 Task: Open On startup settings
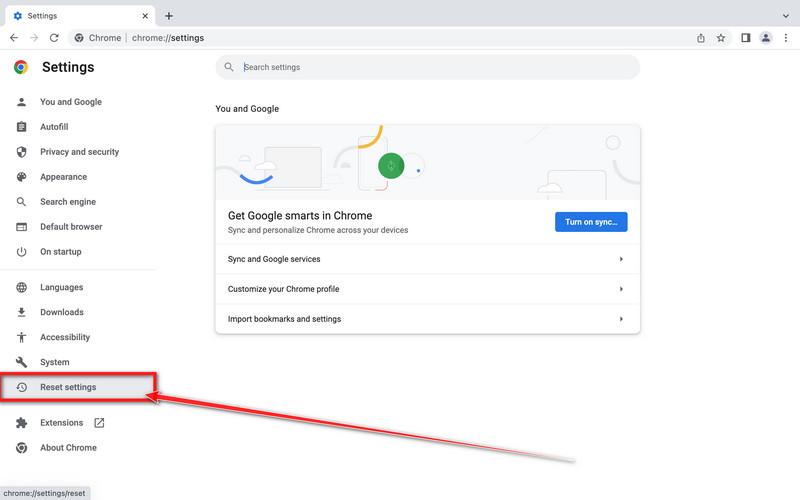(x=61, y=252)
